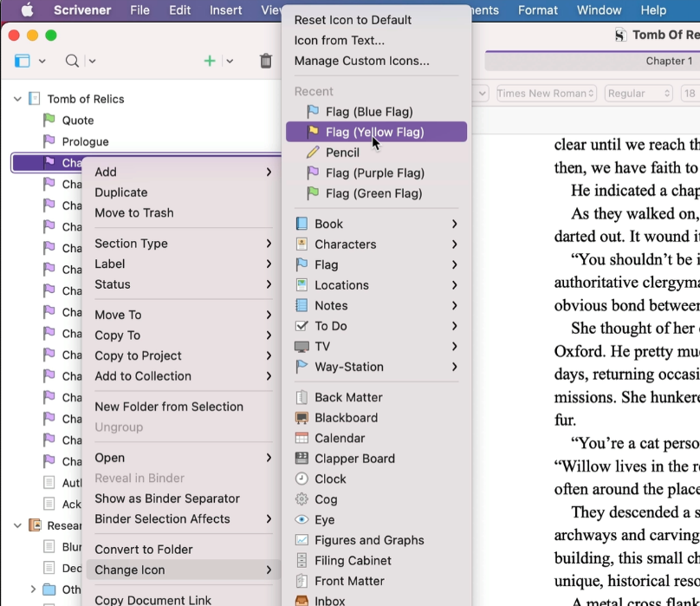Expand the Oth folder in binder
The image size is (700, 606).
pyautogui.click(x=33, y=590)
